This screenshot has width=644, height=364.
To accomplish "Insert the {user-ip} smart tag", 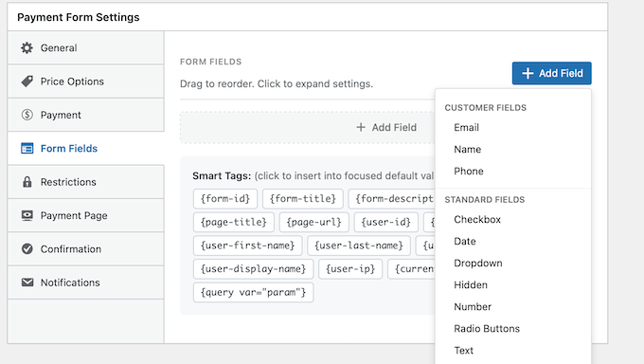I will [x=350, y=269].
